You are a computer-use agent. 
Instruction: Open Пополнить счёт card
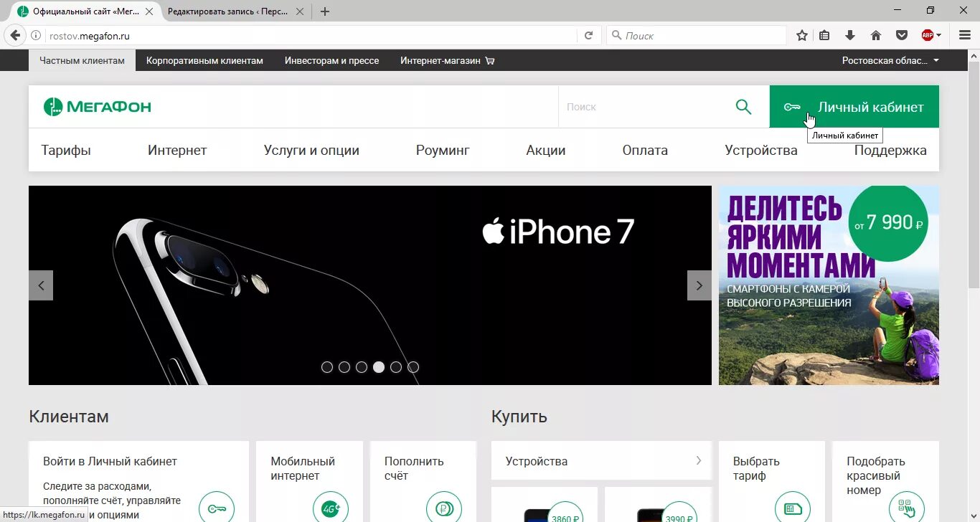[423, 481]
